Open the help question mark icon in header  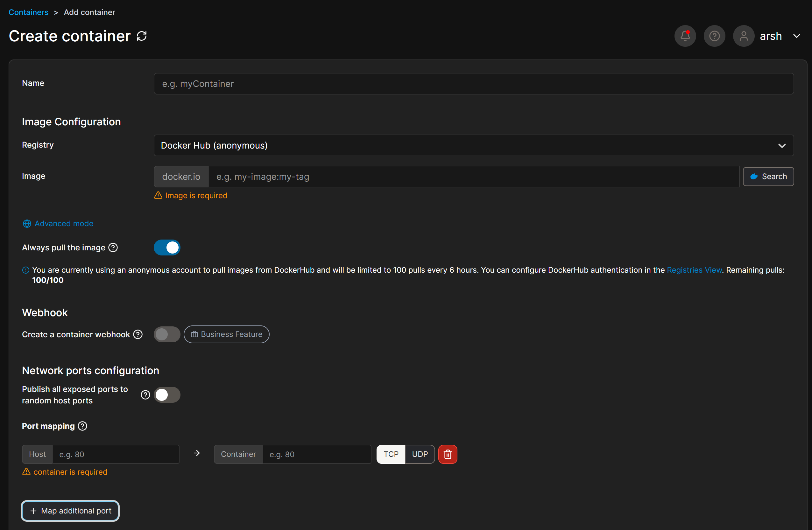[x=714, y=36]
